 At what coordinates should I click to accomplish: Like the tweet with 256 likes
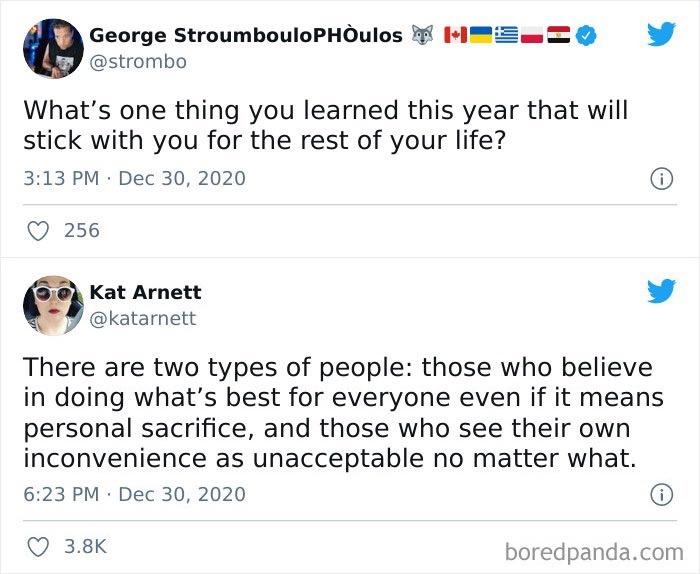tap(37, 230)
